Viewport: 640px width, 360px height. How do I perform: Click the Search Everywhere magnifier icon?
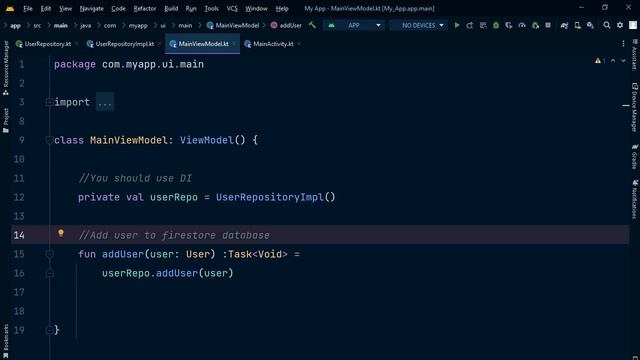pos(607,25)
